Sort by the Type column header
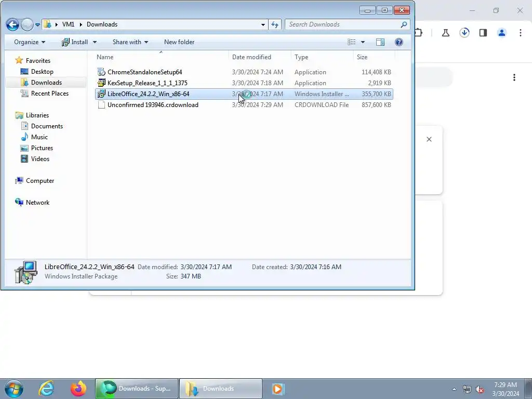This screenshot has width=532, height=399. pos(322,57)
